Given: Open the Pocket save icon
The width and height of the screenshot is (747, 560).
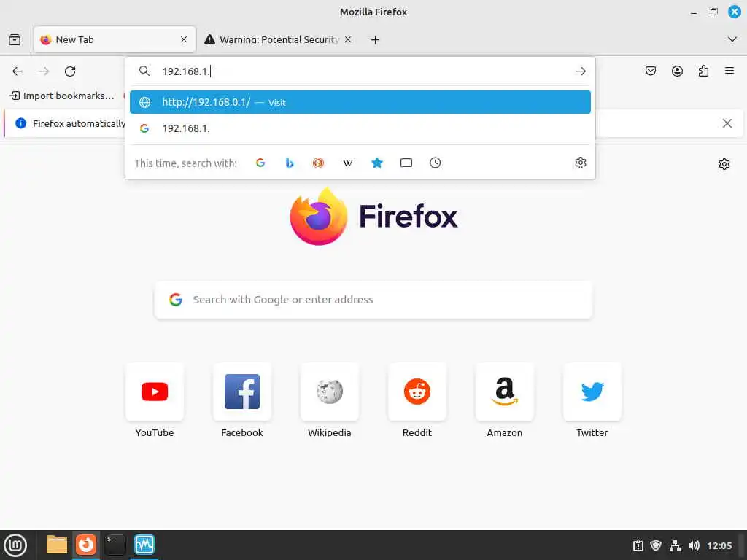Looking at the screenshot, I should point(651,71).
